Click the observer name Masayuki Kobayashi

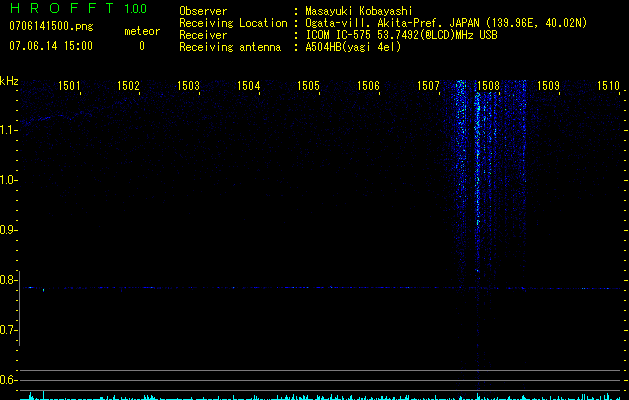pyautogui.click(x=359, y=11)
